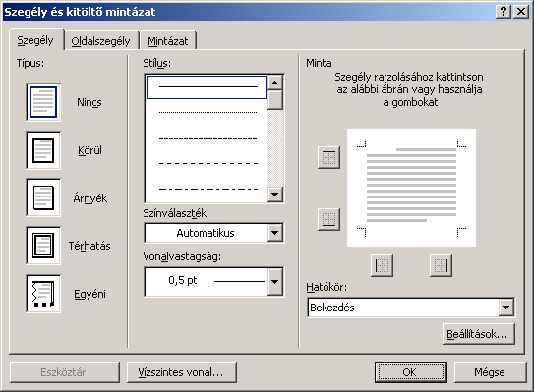The image size is (534, 392).
Task: Toggle the right border button in preview
Action: click(441, 265)
